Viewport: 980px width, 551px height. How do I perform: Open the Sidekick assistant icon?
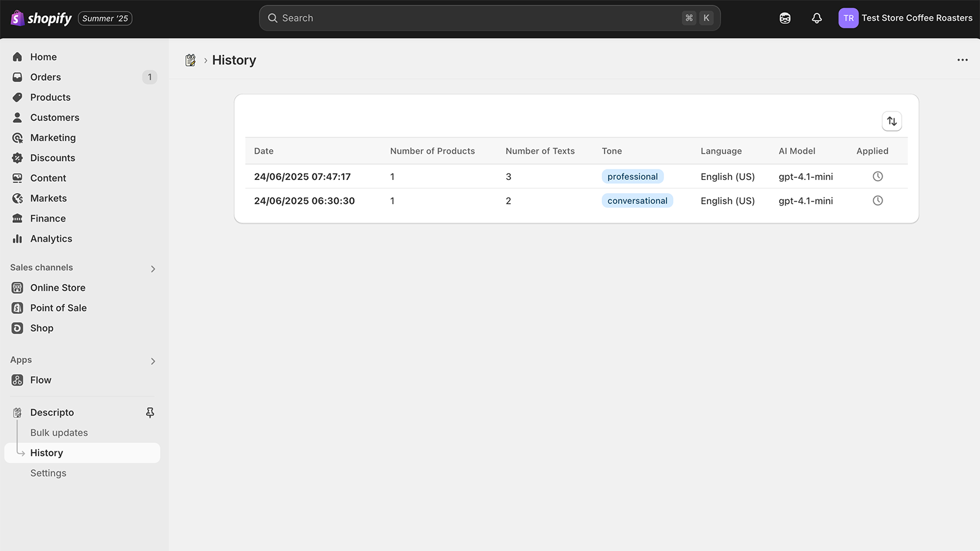[x=785, y=18]
